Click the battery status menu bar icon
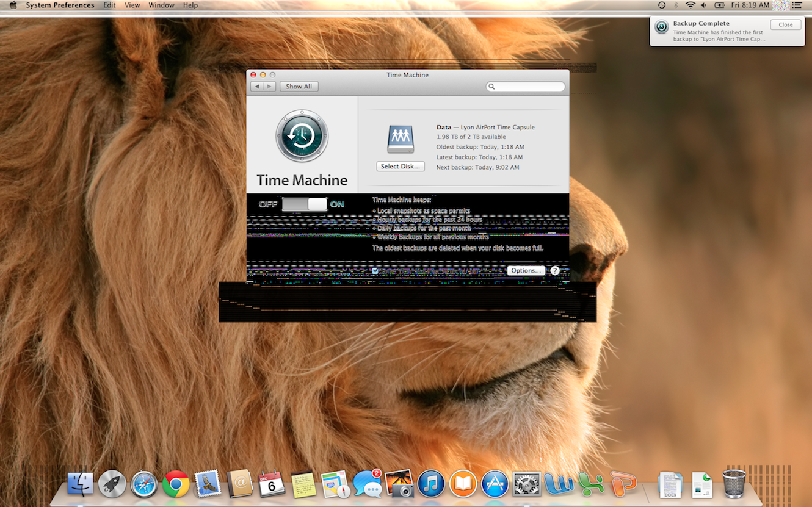This screenshot has width=812, height=507. [719, 5]
